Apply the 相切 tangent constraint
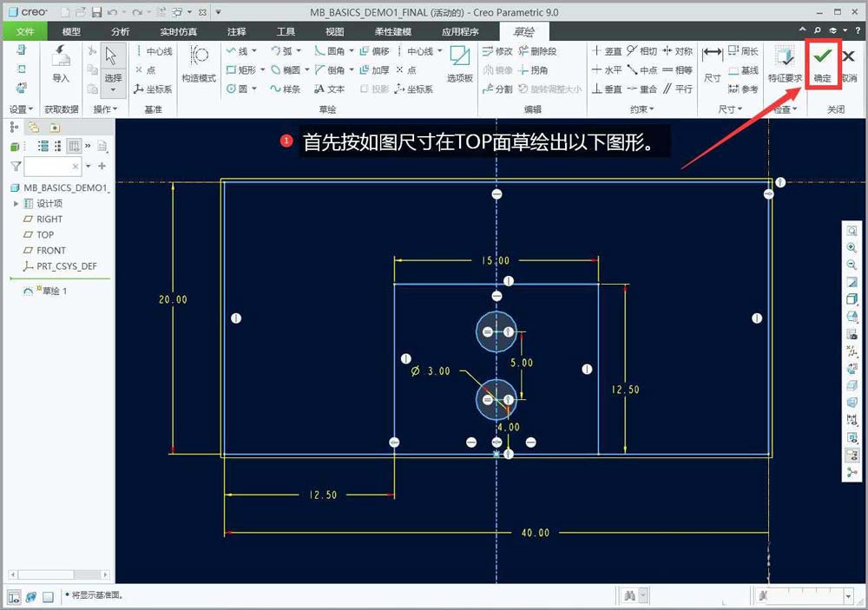 pyautogui.click(x=642, y=51)
